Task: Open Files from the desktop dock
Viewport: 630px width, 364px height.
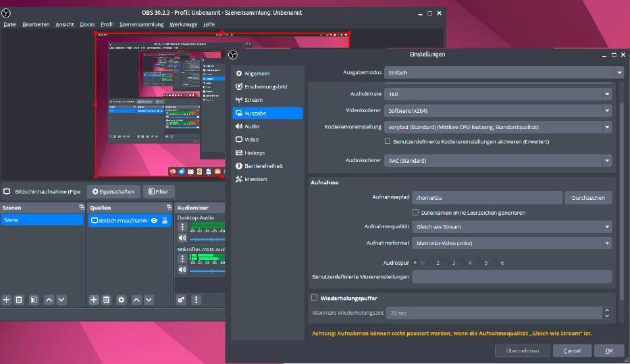Action: pos(190,172)
